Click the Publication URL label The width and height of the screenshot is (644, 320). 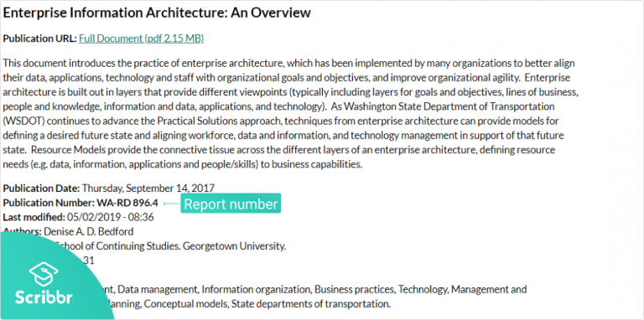click(x=40, y=39)
